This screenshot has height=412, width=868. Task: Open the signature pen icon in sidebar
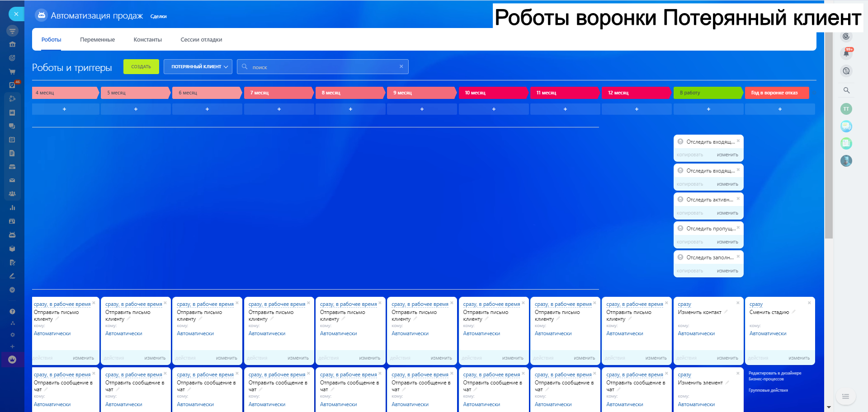pyautogui.click(x=12, y=276)
